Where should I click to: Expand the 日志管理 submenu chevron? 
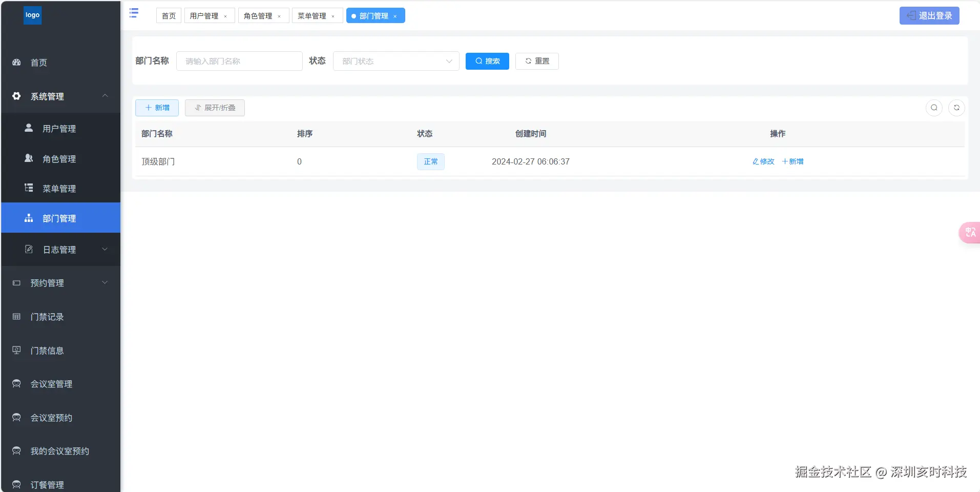pos(105,249)
